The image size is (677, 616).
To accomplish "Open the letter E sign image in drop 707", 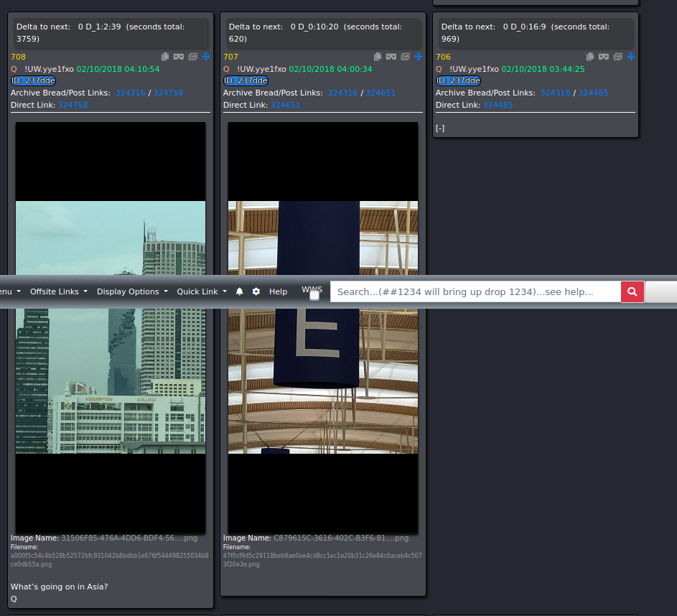I will pos(323,327).
